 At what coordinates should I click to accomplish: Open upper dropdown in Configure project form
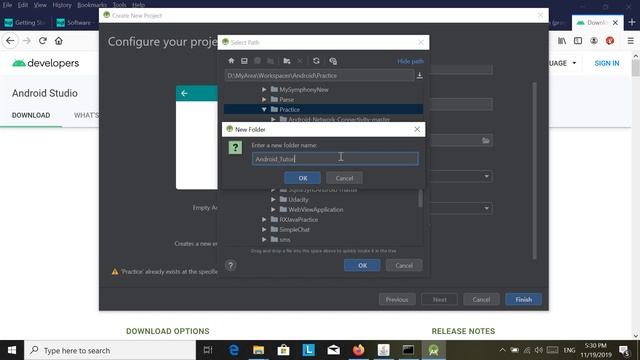[x=486, y=176]
